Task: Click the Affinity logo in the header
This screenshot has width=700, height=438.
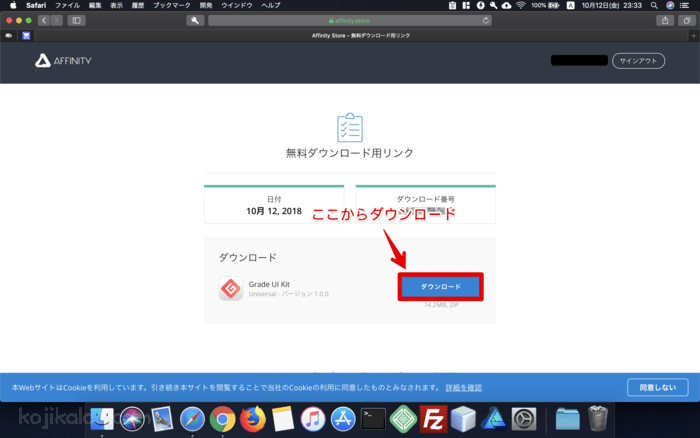Action: point(63,61)
